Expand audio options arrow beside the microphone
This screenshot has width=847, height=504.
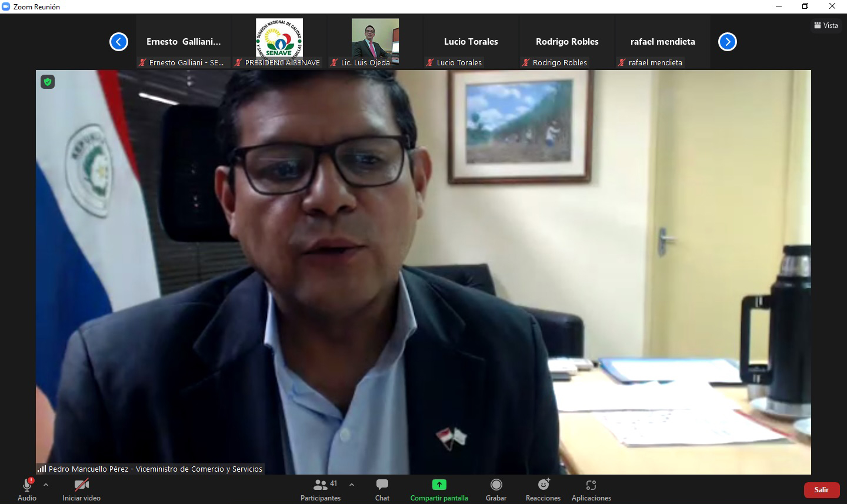point(46,485)
